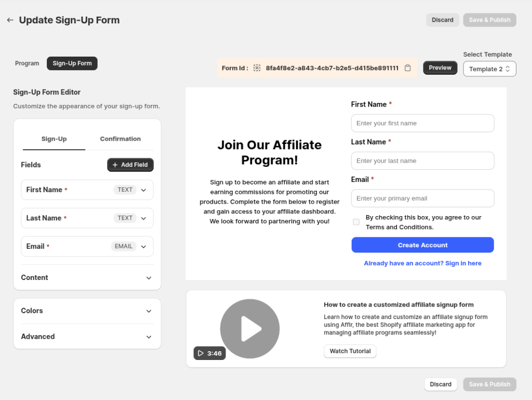
Task: Check the Terms and Conditions agreement box
Action: click(356, 222)
